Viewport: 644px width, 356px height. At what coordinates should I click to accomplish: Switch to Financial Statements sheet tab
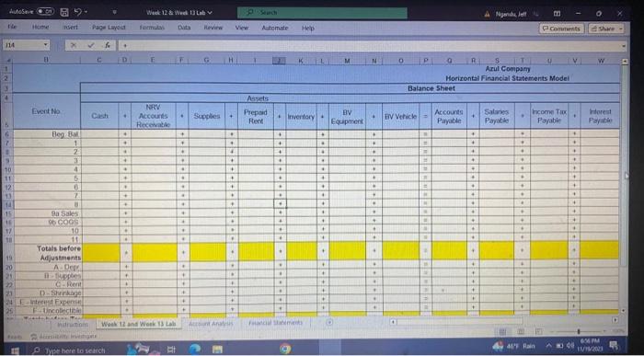point(275,323)
